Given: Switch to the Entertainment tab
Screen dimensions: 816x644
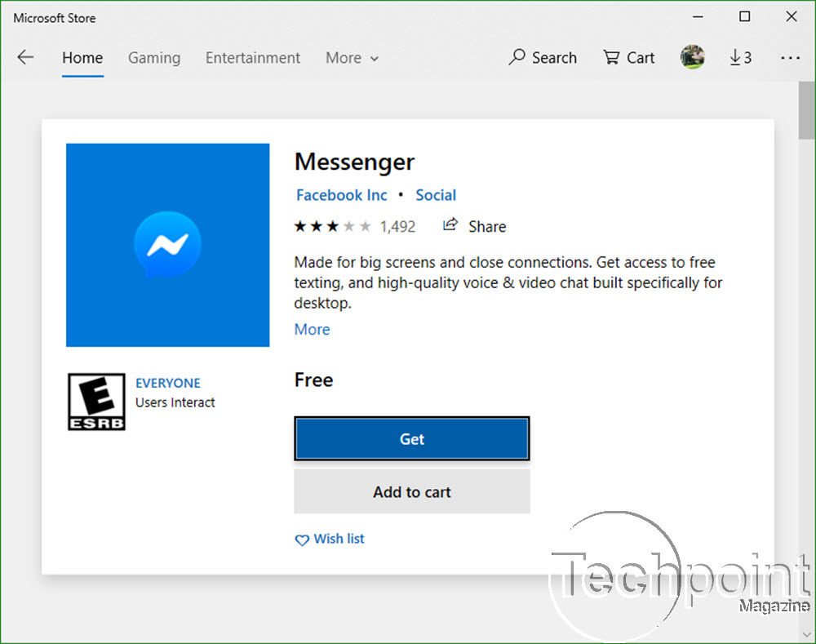Looking at the screenshot, I should click(x=253, y=58).
